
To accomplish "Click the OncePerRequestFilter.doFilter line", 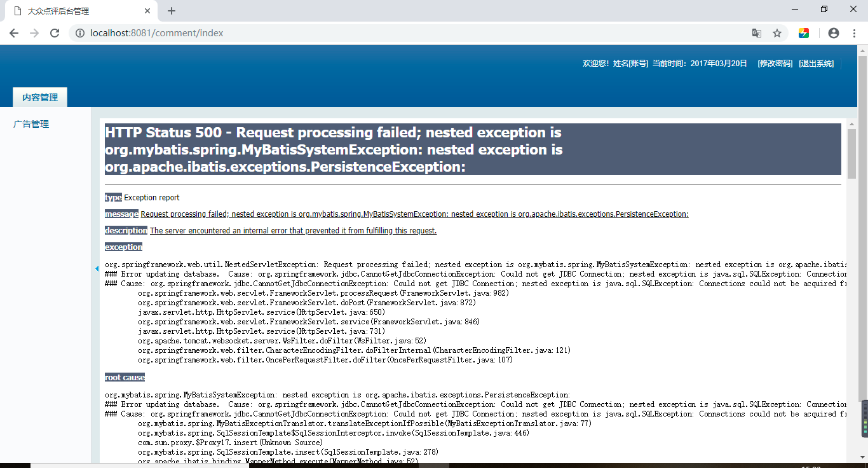I will tap(325, 360).
